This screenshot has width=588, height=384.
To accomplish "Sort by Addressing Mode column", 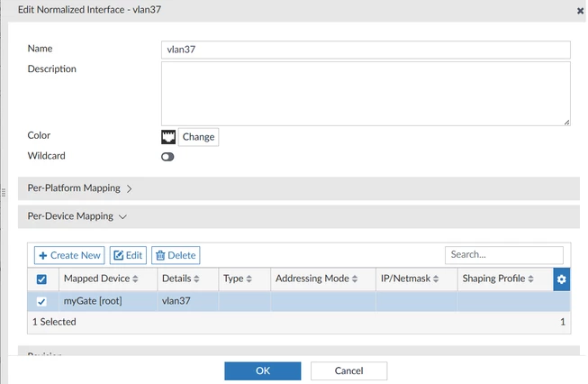I will coord(316,279).
